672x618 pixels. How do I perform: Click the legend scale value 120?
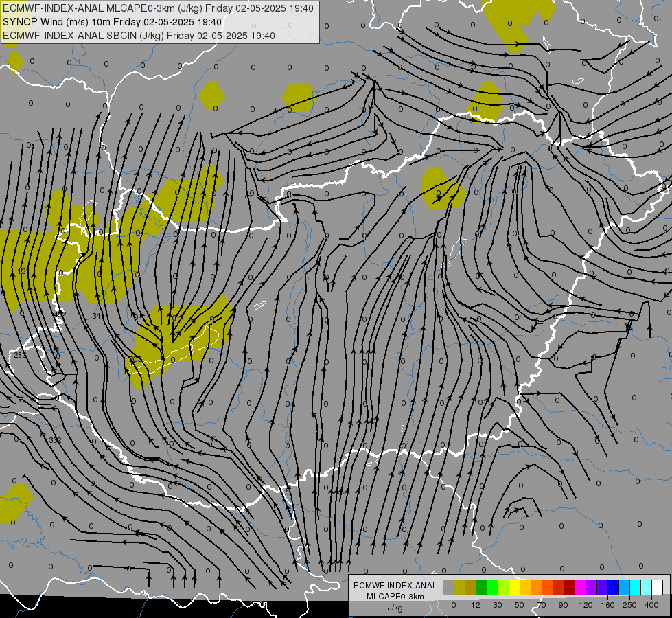pyautogui.click(x=586, y=605)
